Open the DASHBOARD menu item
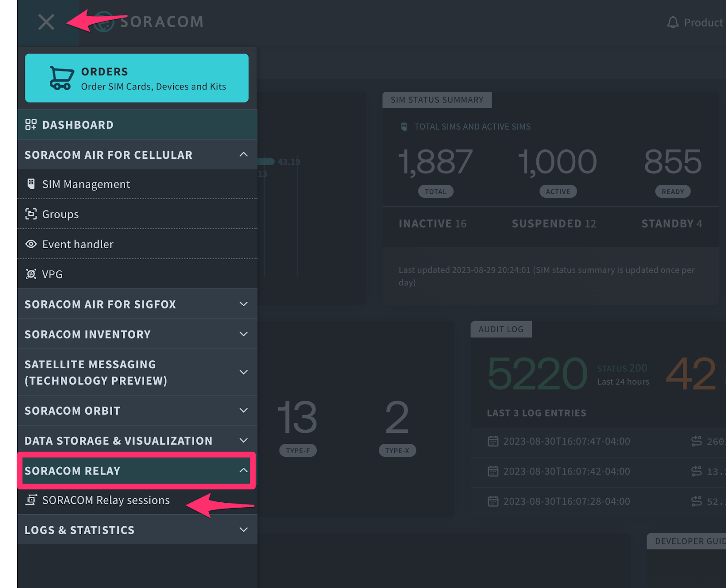 click(78, 124)
